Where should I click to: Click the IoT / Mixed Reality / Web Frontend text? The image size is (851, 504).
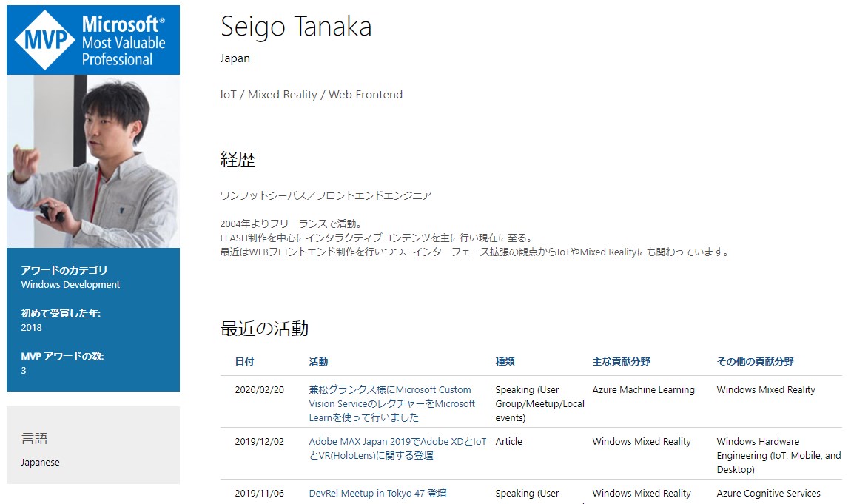[x=311, y=94]
